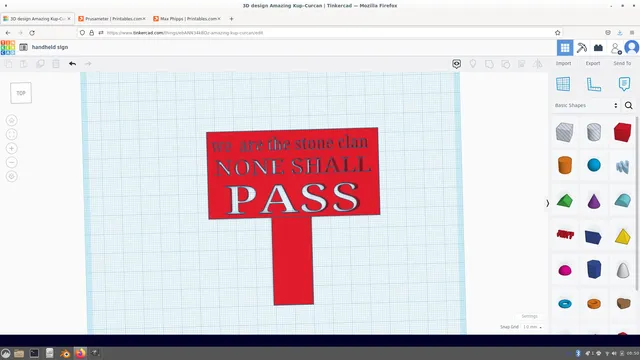Open the Basic Shapes dropdown
This screenshot has height=360, width=640.
(586, 105)
